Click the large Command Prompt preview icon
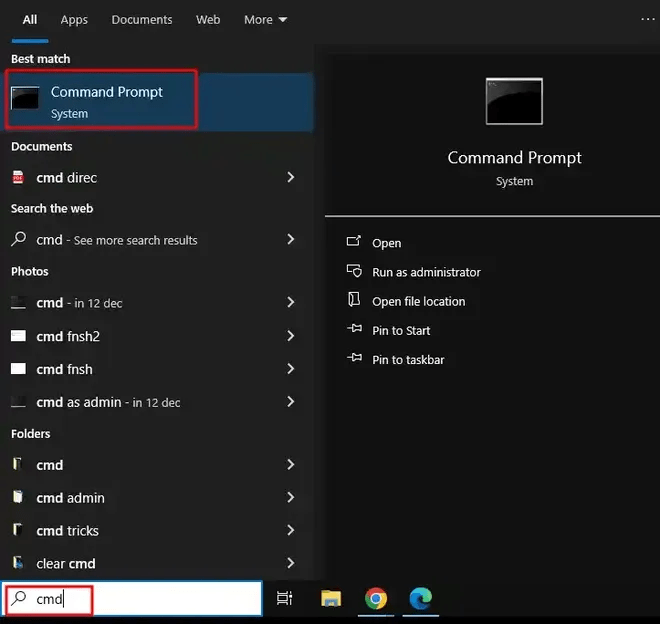 coord(514,102)
